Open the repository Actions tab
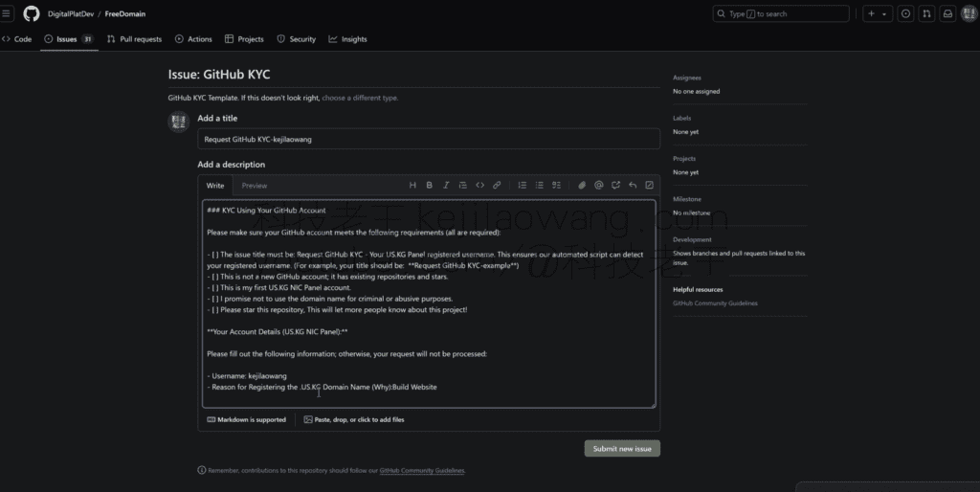The width and height of the screenshot is (980, 492). pos(193,39)
